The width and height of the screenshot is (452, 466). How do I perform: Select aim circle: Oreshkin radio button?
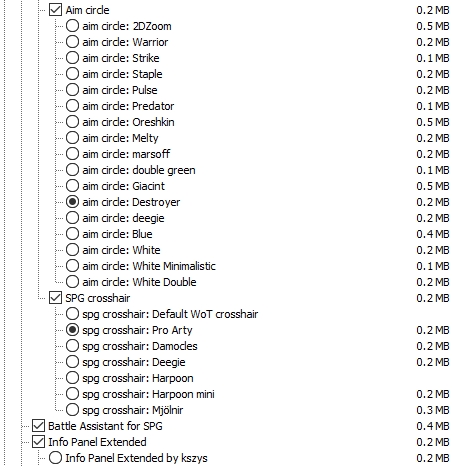pyautogui.click(x=72, y=122)
